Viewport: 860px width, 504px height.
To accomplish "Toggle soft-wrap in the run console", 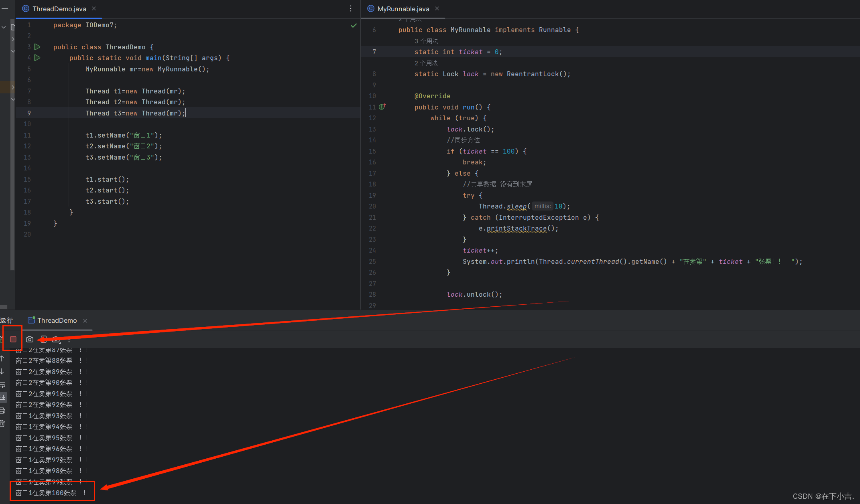I will [x=2, y=385].
